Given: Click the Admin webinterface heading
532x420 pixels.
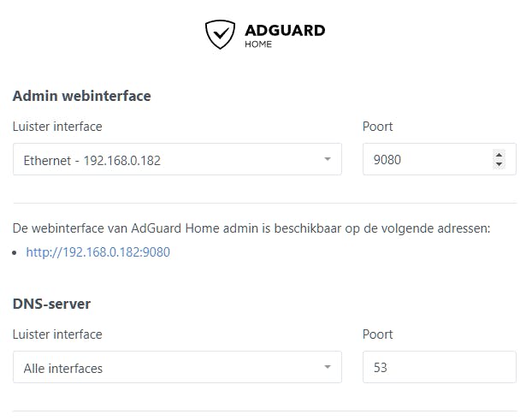Looking at the screenshot, I should [x=82, y=96].
